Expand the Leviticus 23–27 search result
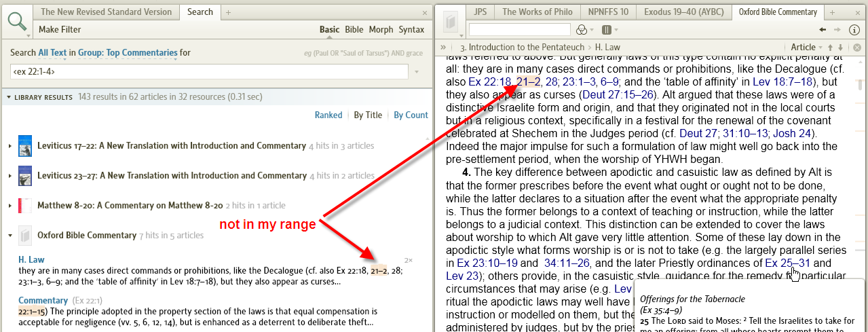This screenshot has height=332, width=868. [x=10, y=176]
